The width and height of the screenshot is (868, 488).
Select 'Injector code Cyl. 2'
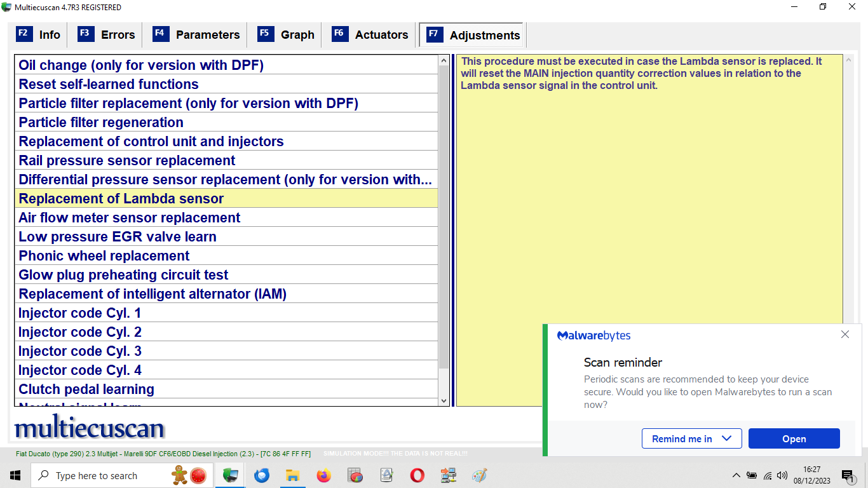tap(226, 332)
